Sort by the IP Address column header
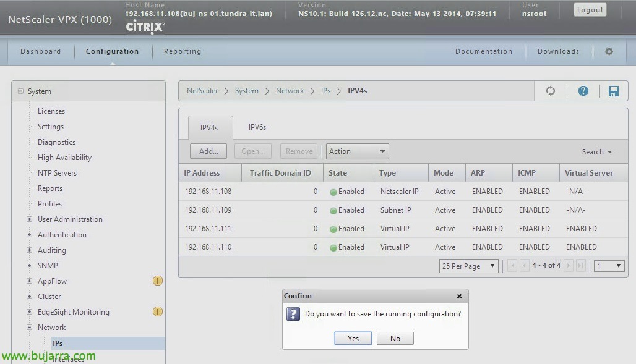 210,172
